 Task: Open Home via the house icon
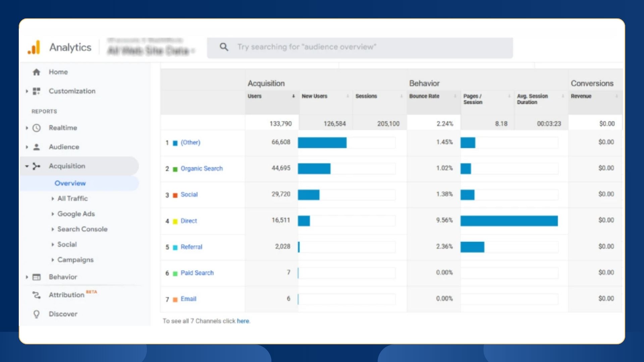click(x=36, y=72)
